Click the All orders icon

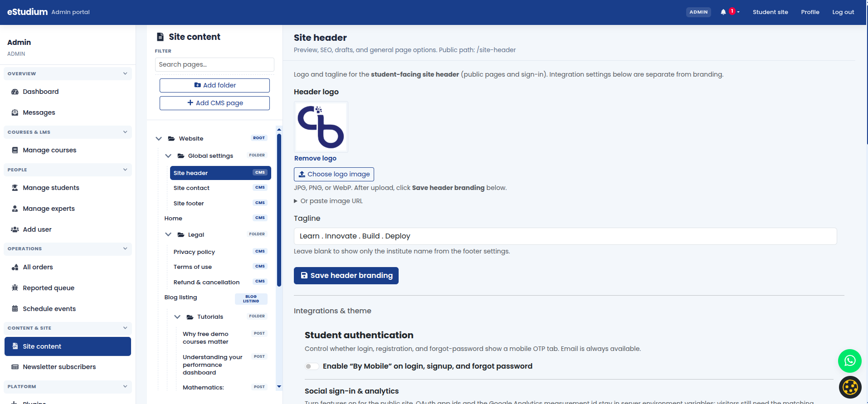click(15, 267)
